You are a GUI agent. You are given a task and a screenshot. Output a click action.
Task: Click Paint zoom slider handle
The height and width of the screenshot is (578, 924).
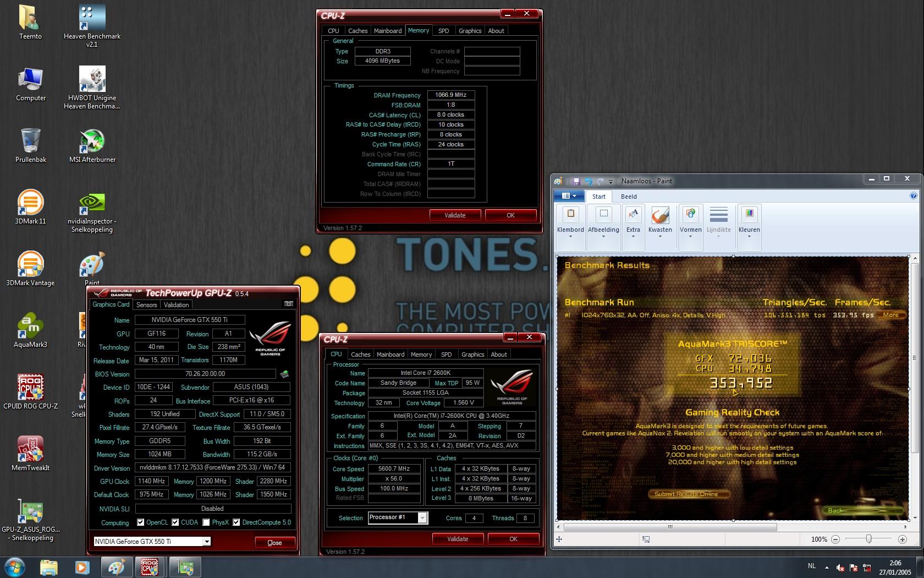coord(868,539)
